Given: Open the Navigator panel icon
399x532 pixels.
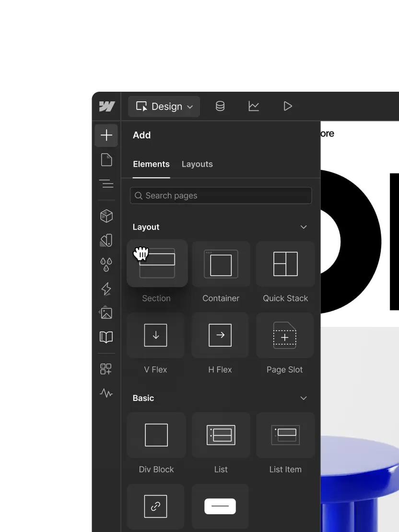Looking at the screenshot, I should [106, 184].
